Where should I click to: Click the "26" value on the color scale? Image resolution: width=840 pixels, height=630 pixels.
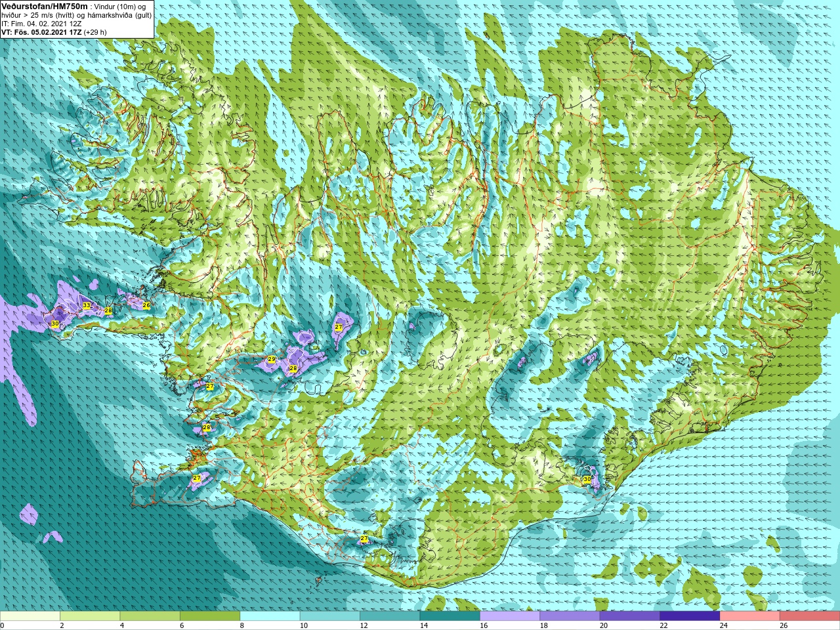pos(784,625)
